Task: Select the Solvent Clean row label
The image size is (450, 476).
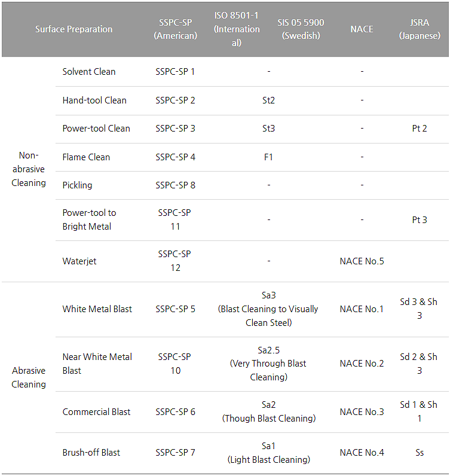Action: [89, 72]
